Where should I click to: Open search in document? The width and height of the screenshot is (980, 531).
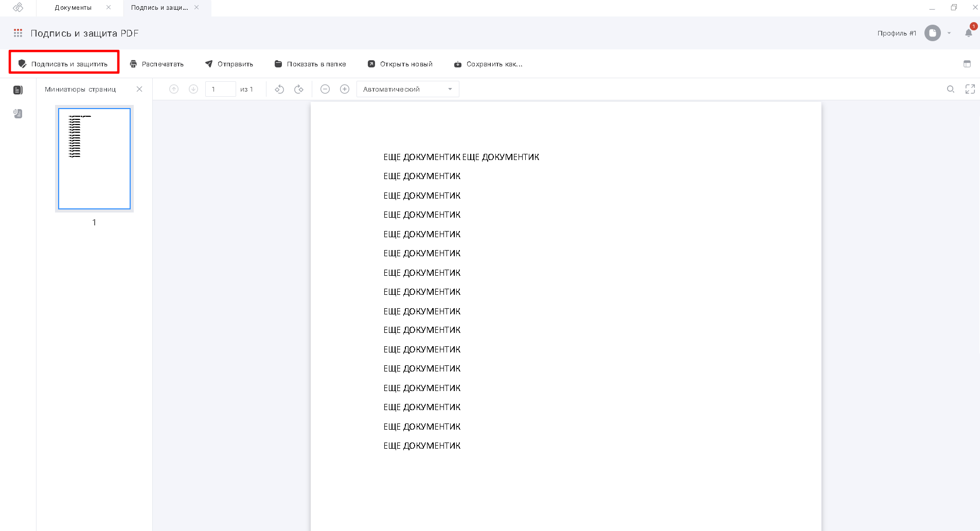pos(951,89)
